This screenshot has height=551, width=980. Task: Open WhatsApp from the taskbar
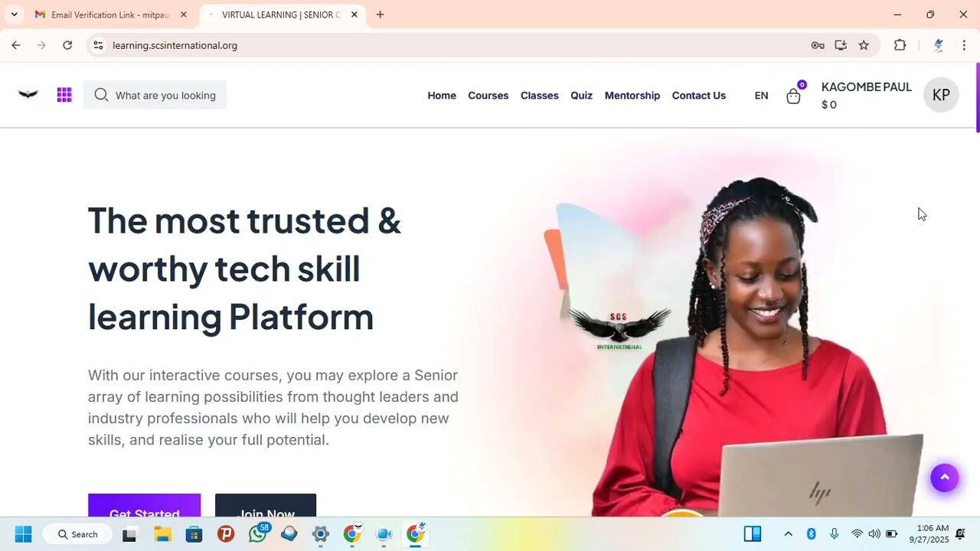tap(258, 533)
